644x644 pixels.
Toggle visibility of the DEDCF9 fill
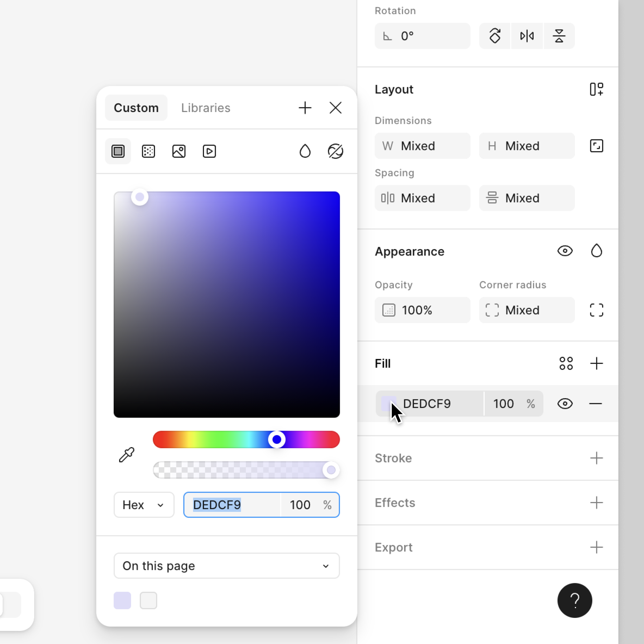click(x=565, y=404)
